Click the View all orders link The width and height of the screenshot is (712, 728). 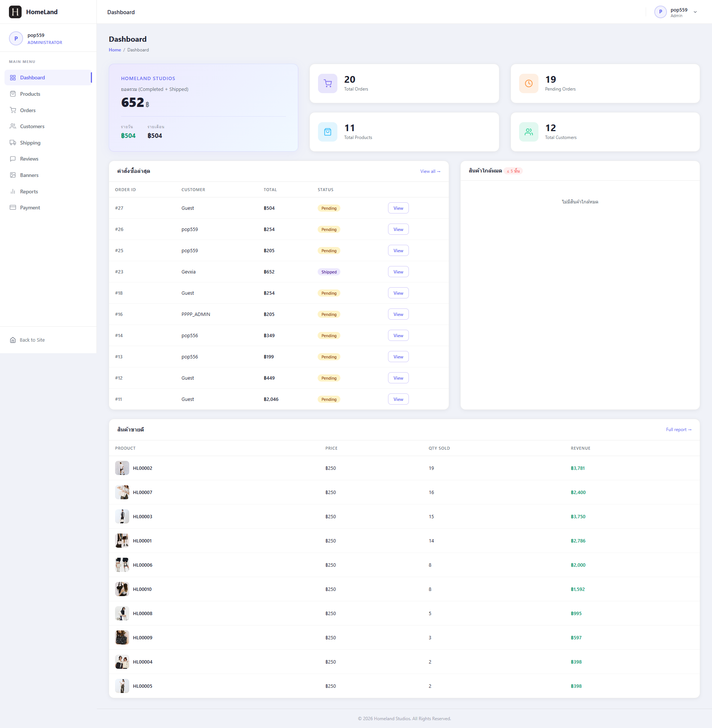(x=430, y=171)
